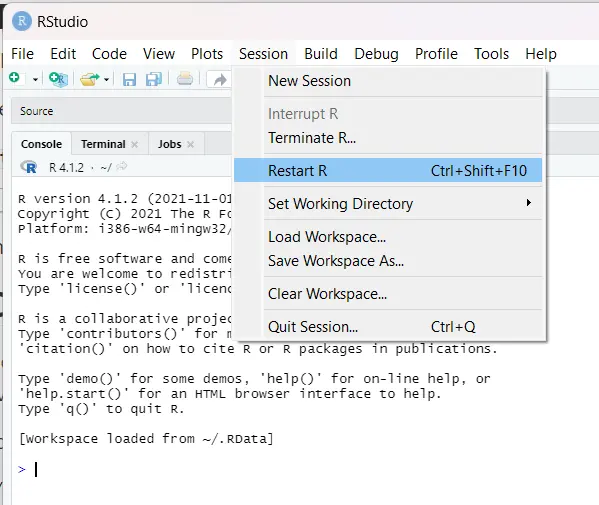
Task: Choose New Session from the menu
Action: pos(388,81)
